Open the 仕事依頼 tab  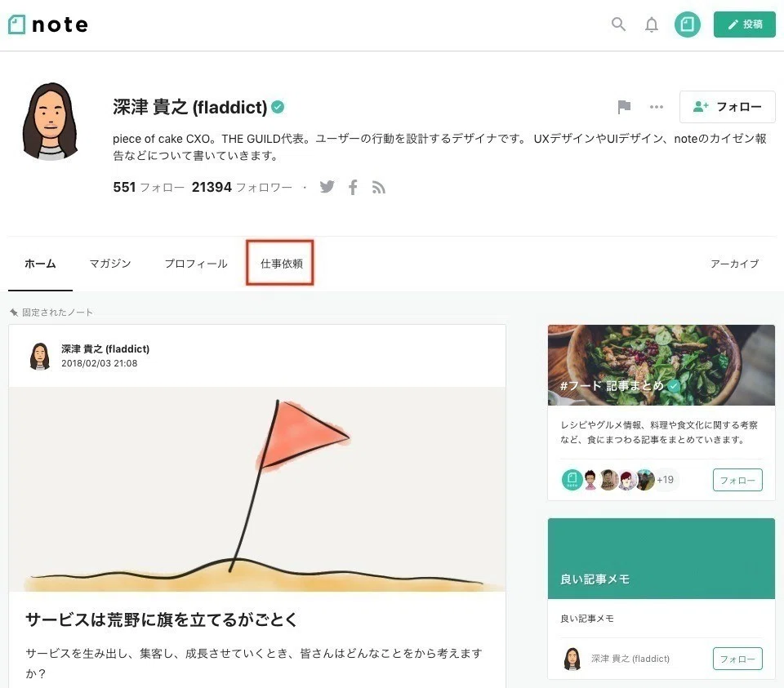tap(282, 264)
